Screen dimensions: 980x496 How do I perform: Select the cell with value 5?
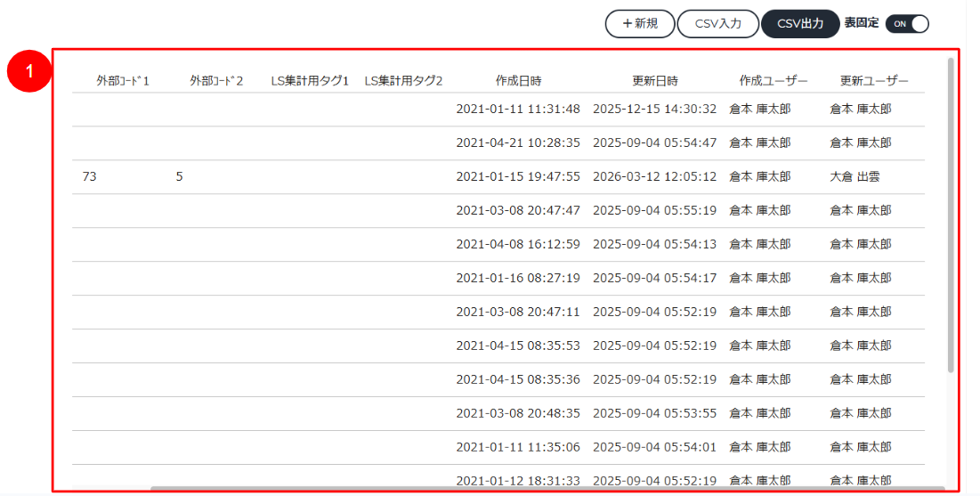point(180,176)
